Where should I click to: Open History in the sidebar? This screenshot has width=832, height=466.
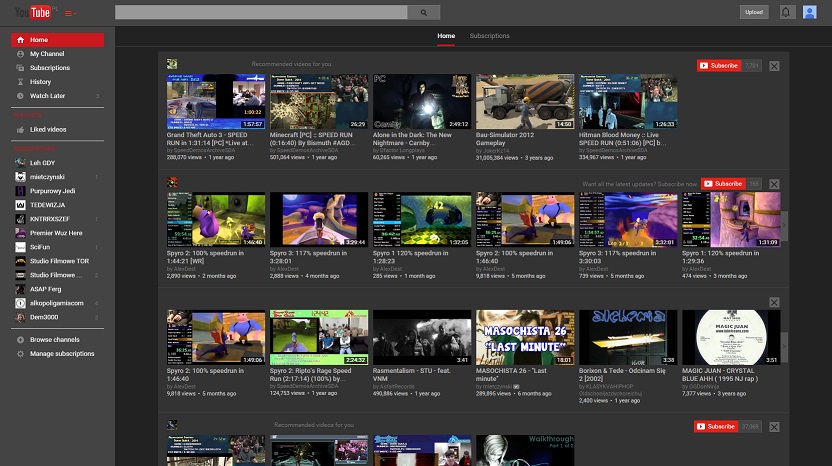coord(40,82)
